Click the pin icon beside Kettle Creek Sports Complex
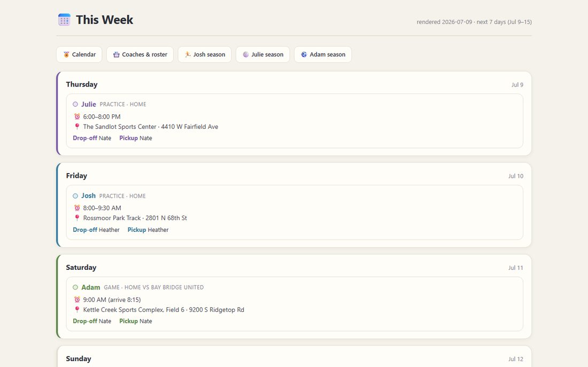Viewport: 588px width, 367px height. (77, 309)
